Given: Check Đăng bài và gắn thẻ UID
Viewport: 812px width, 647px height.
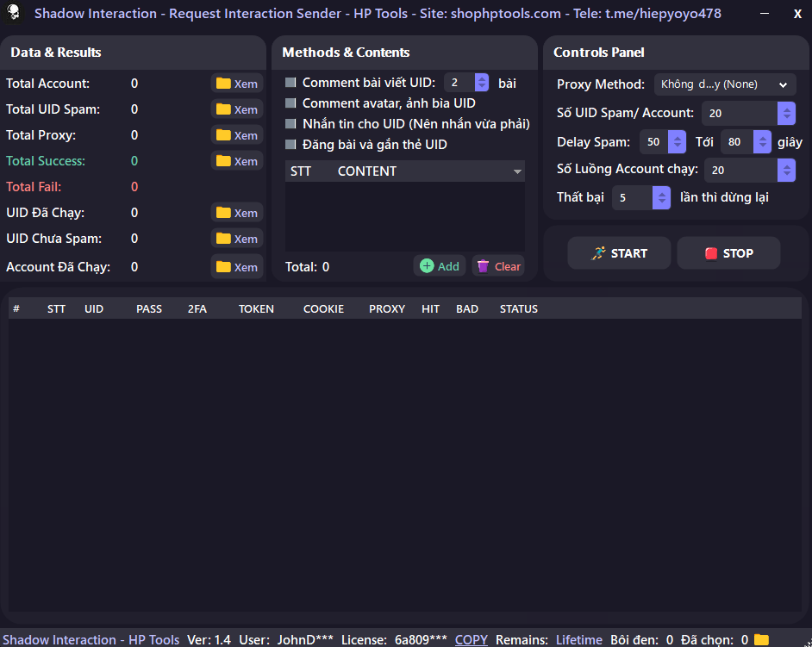Looking at the screenshot, I should (x=291, y=145).
